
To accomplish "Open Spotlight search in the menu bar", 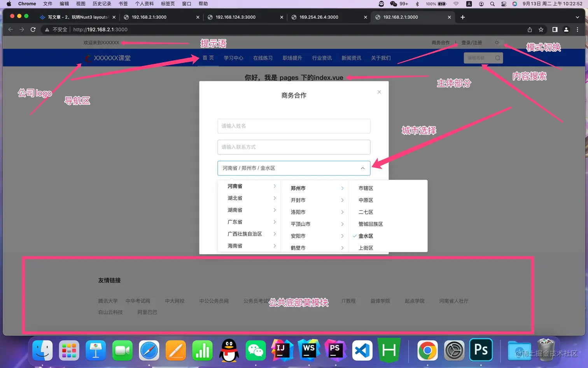I will 492,4.
